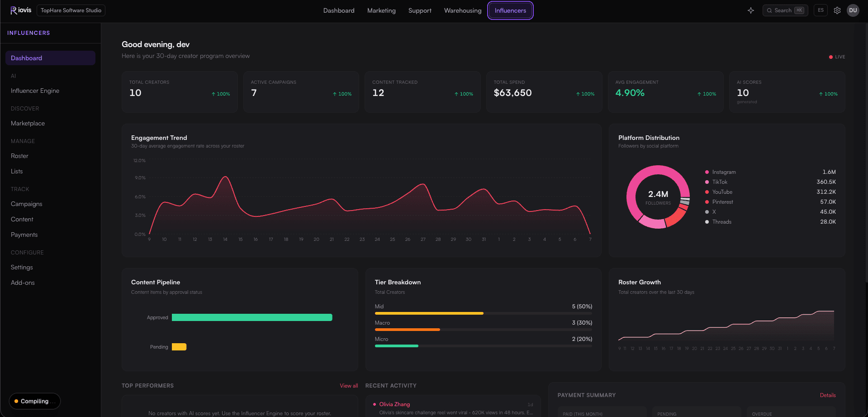The height and width of the screenshot is (417, 868).
Task: Click the search magnifier icon
Action: pos(769,10)
